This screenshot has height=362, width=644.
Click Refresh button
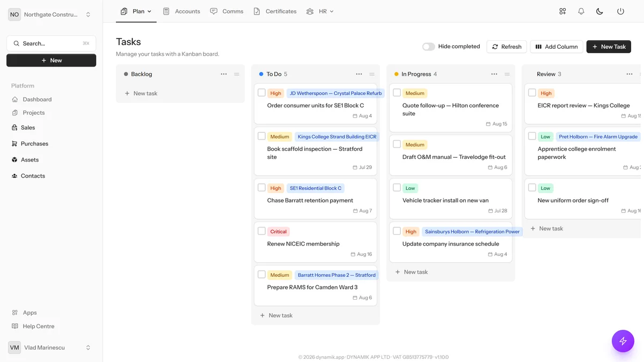(507, 47)
